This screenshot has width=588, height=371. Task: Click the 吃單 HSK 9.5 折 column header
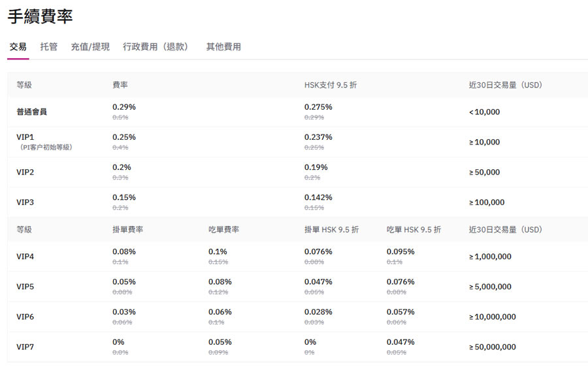[414, 230]
